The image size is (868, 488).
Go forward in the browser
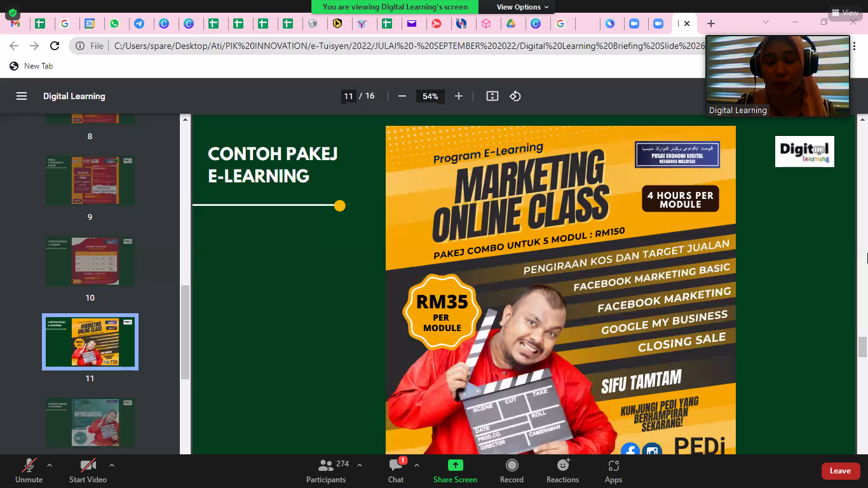[x=34, y=46]
